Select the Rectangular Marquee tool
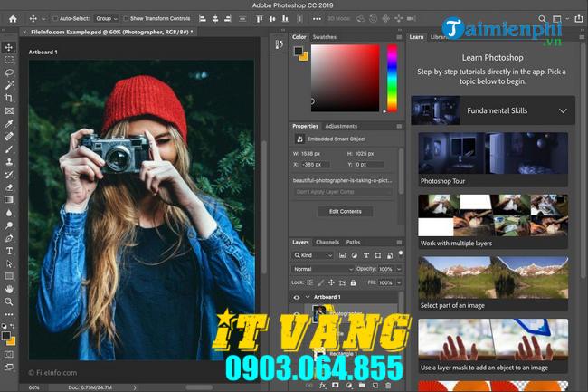Viewport: 588px width, 392px height. pos(9,60)
